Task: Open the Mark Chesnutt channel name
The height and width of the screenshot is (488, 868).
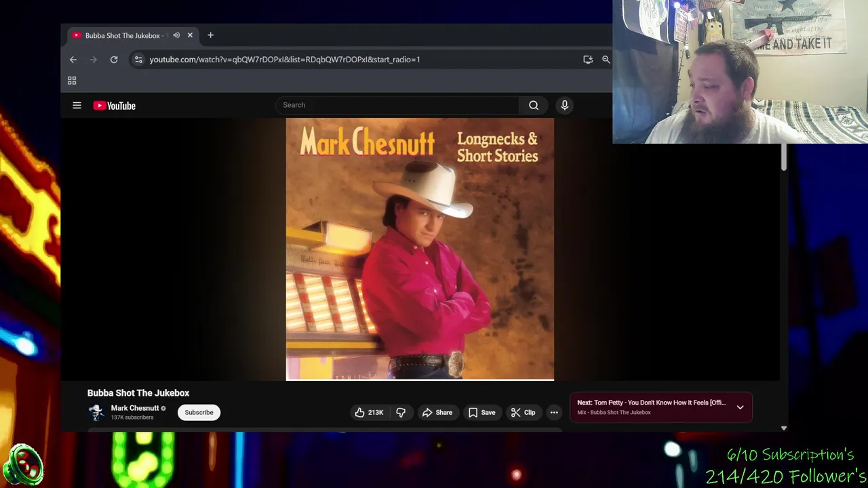Action: [135, 408]
